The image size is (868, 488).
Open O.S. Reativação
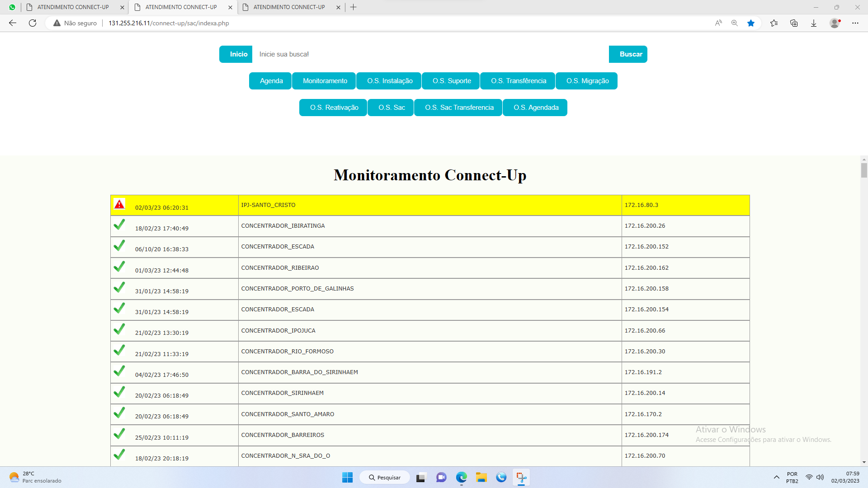(333, 108)
